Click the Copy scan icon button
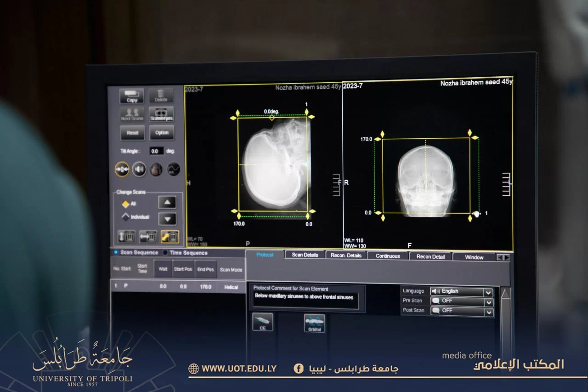 [x=132, y=96]
